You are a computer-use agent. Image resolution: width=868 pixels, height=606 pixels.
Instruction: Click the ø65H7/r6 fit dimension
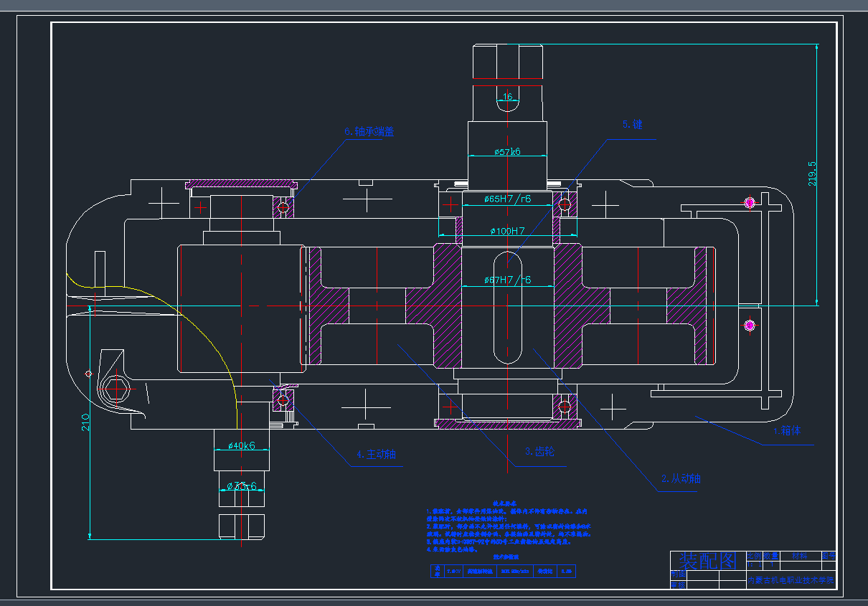click(507, 199)
